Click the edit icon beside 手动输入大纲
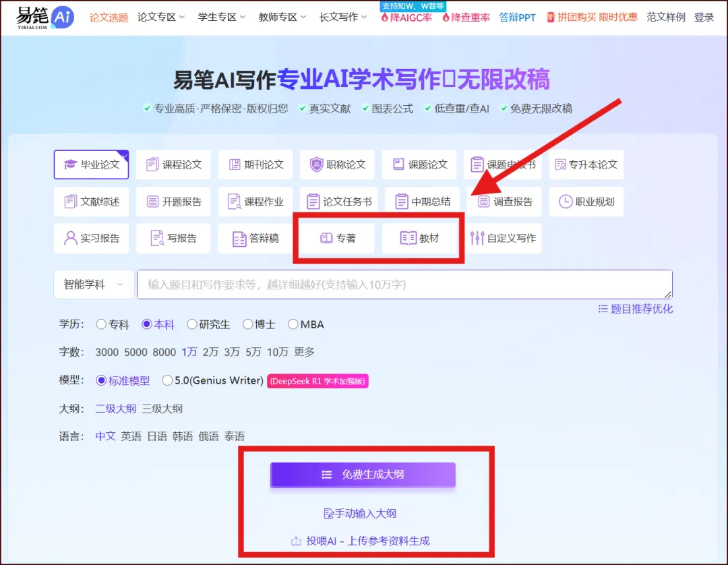This screenshot has height=565, width=728. [328, 514]
